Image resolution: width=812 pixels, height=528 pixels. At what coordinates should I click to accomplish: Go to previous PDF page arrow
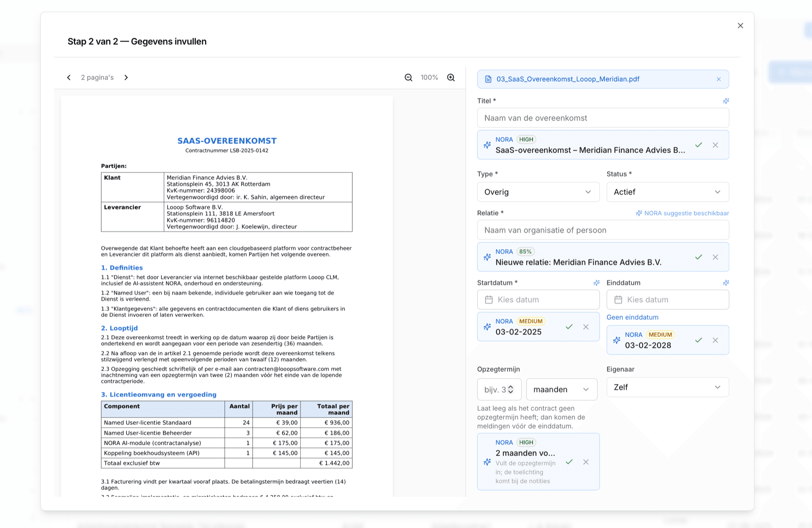(x=69, y=78)
